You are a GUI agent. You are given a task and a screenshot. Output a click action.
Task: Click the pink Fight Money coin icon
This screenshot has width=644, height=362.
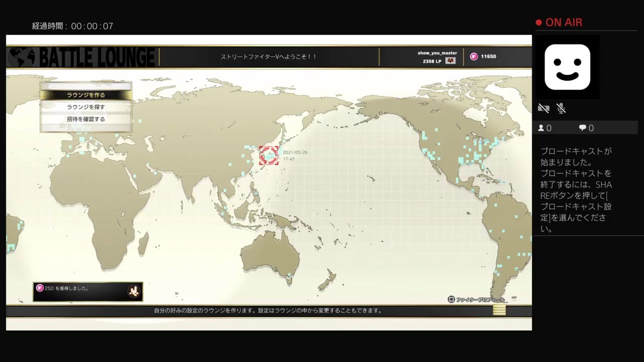pos(473,57)
